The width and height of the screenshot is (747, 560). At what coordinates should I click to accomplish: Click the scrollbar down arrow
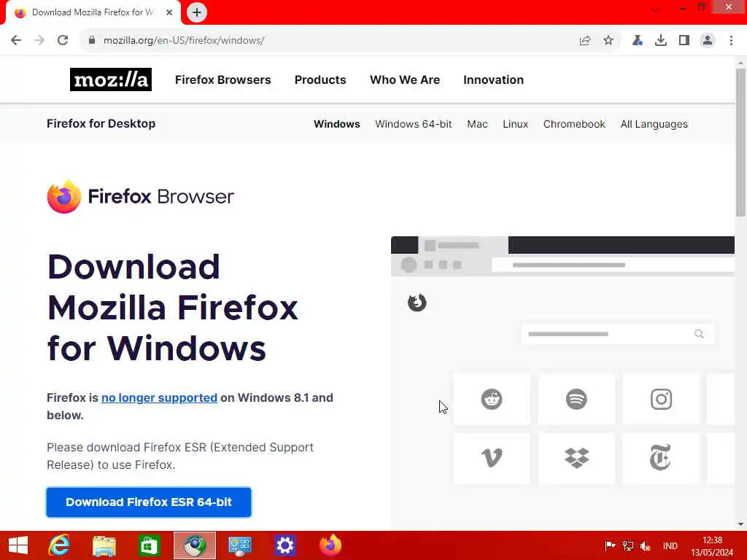740,524
